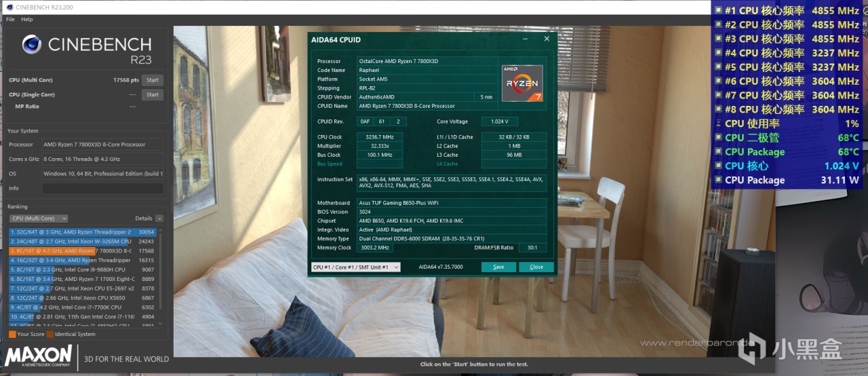The width and height of the screenshot is (868, 376).
Task: Click the Save button in AIDA64 CPUID
Action: pos(498,267)
